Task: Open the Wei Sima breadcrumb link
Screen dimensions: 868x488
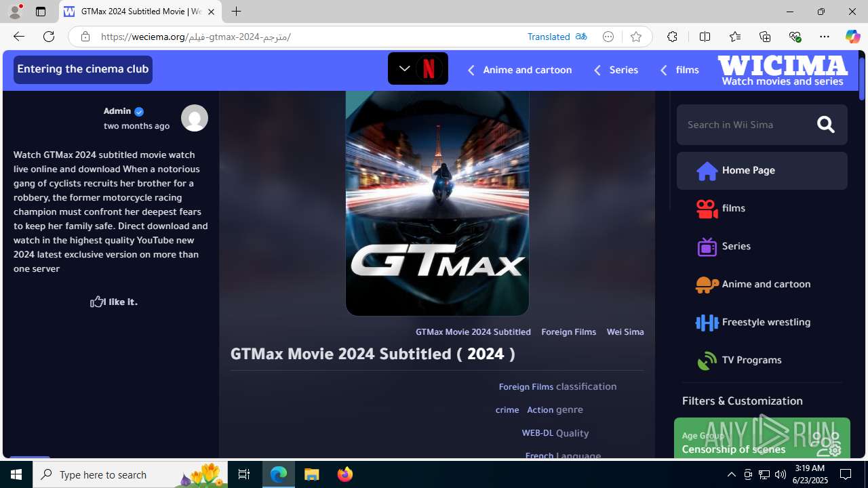Action: pos(625,332)
